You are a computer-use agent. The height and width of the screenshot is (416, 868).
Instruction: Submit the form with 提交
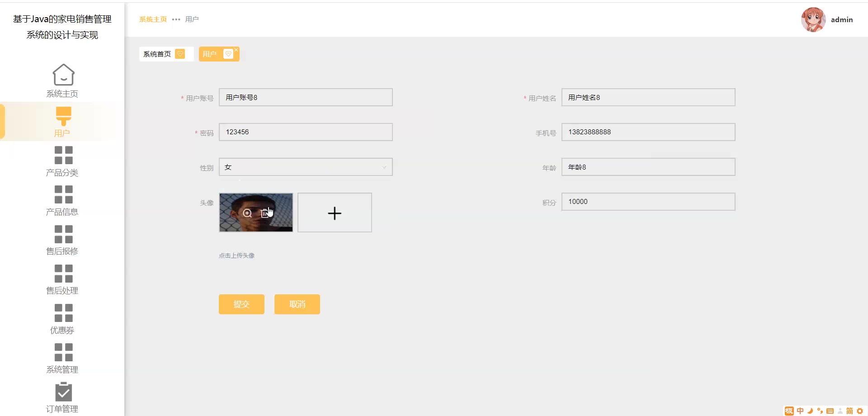(x=241, y=304)
